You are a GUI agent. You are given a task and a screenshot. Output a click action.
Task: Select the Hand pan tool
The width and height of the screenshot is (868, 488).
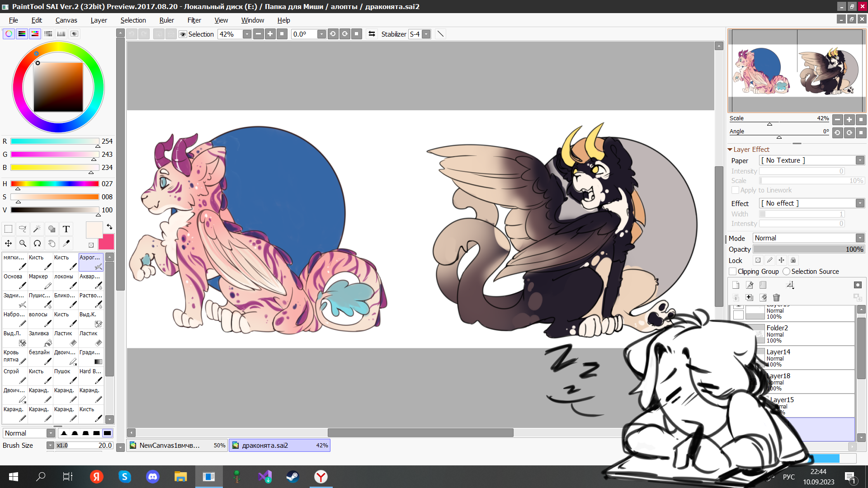coord(52,244)
